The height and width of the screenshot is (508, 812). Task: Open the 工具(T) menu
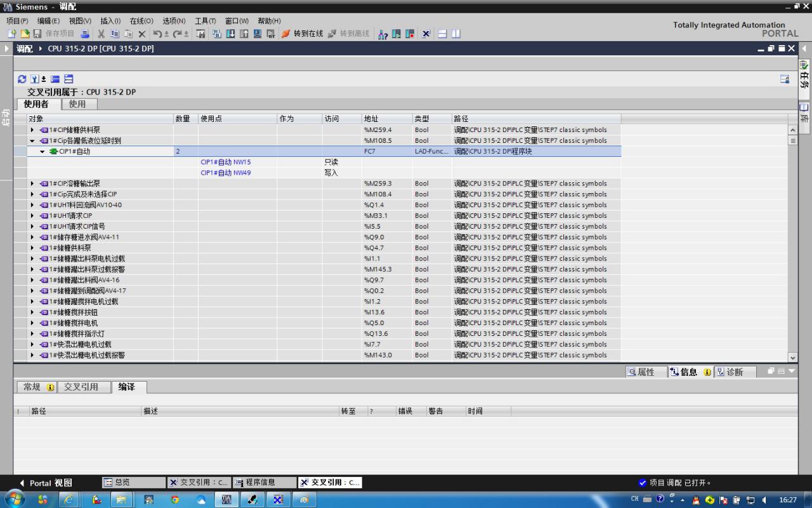pos(206,21)
